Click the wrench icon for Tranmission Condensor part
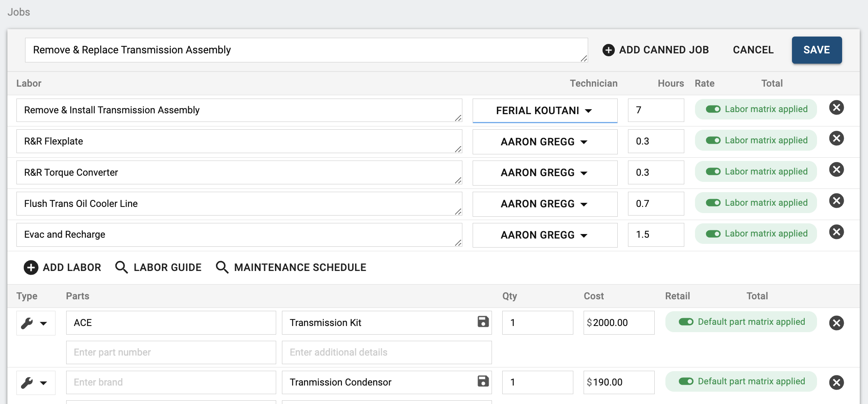The width and height of the screenshot is (868, 404). click(x=27, y=383)
